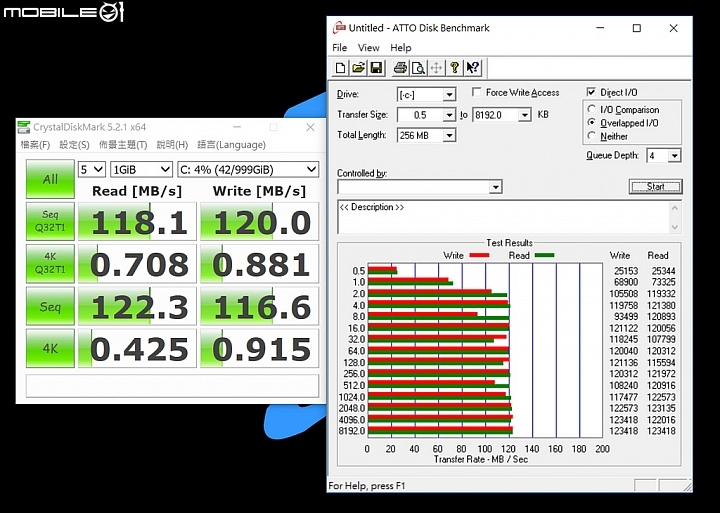Click the 4K Q32T1 write value 0.881
720x513 pixels.
click(259, 264)
